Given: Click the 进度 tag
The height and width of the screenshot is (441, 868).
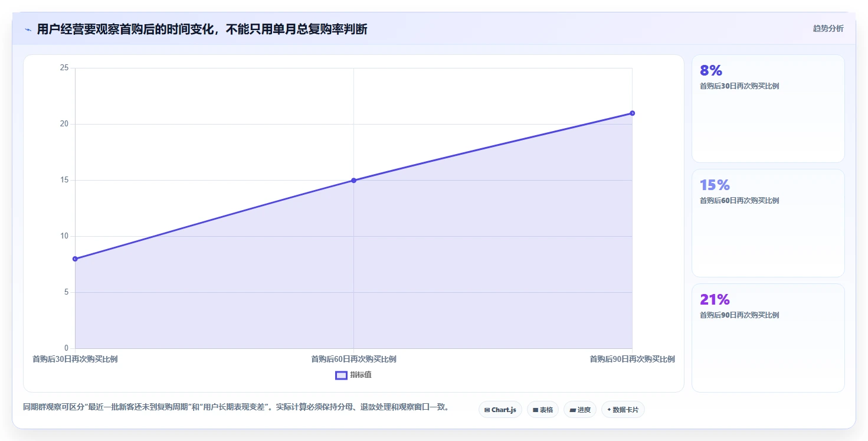Looking at the screenshot, I should point(579,410).
